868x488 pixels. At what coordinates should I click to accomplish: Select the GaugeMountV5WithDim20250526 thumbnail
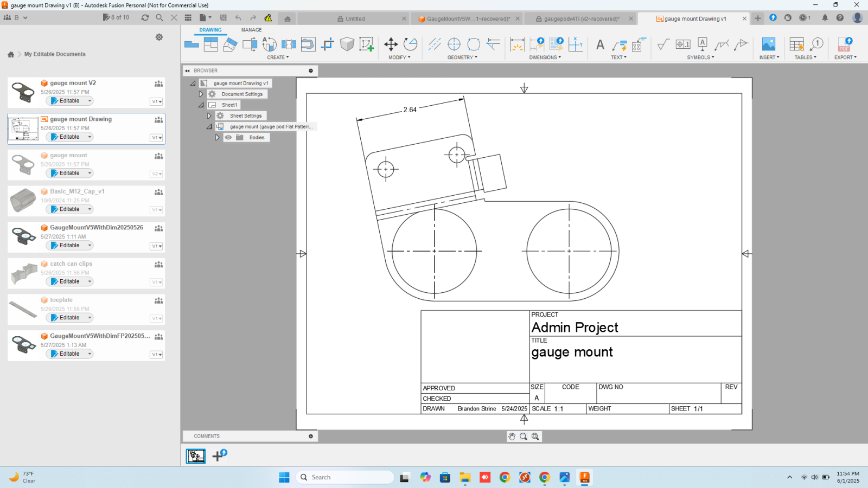[23, 237]
